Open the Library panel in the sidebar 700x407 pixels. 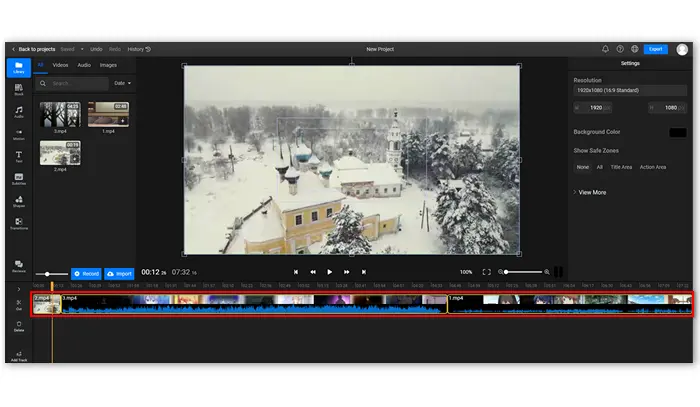[19, 67]
